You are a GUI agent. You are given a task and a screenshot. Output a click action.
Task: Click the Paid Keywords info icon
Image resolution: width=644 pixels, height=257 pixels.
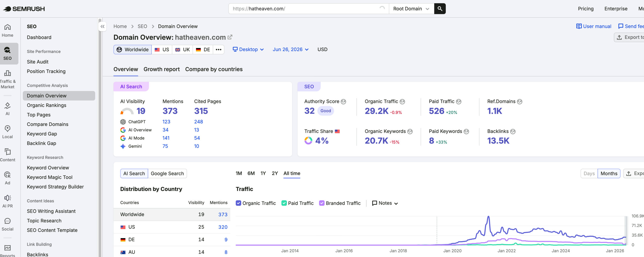(x=466, y=132)
